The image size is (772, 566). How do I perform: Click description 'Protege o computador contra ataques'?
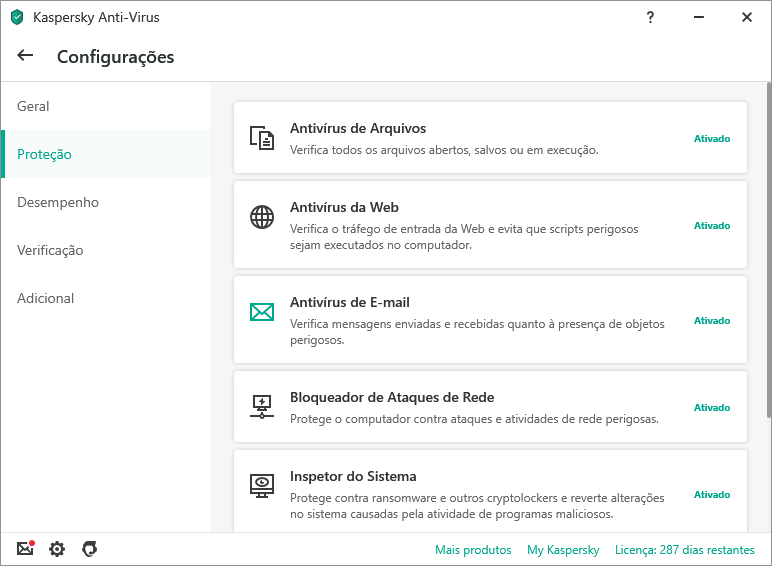(x=474, y=419)
